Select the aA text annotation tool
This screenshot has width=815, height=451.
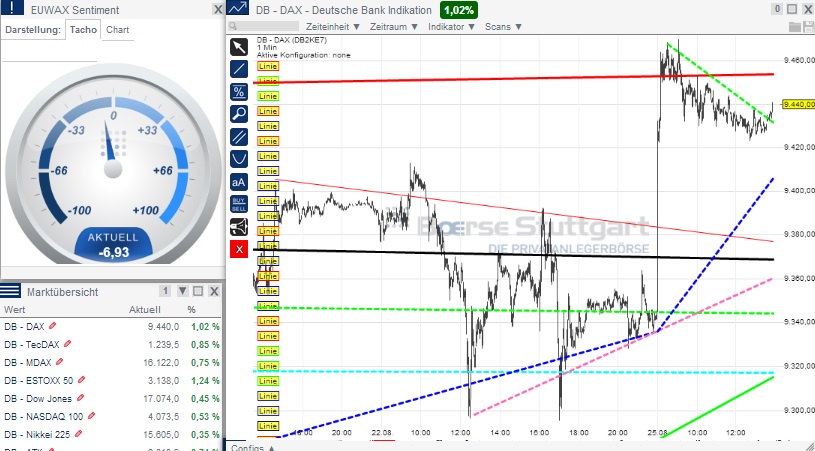click(x=239, y=182)
